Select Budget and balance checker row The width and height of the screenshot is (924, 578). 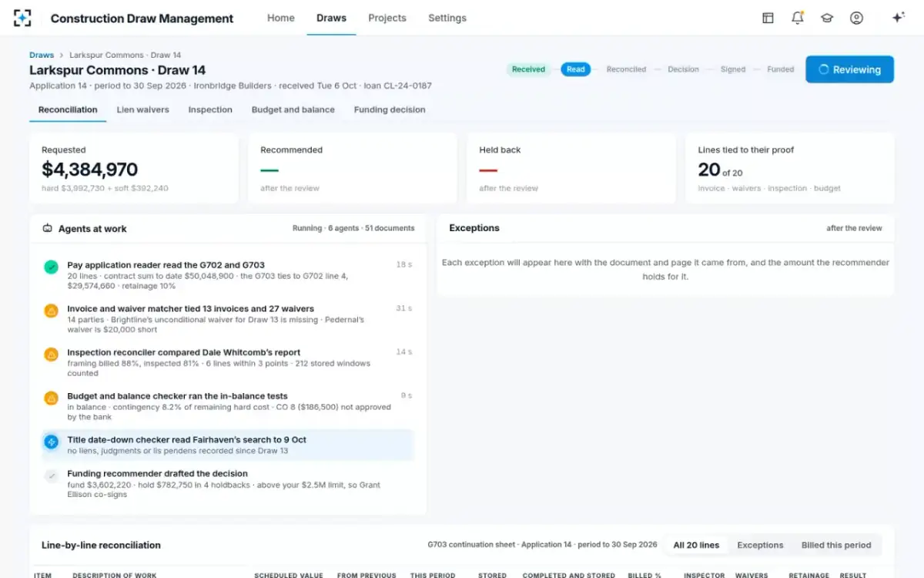tap(228, 407)
